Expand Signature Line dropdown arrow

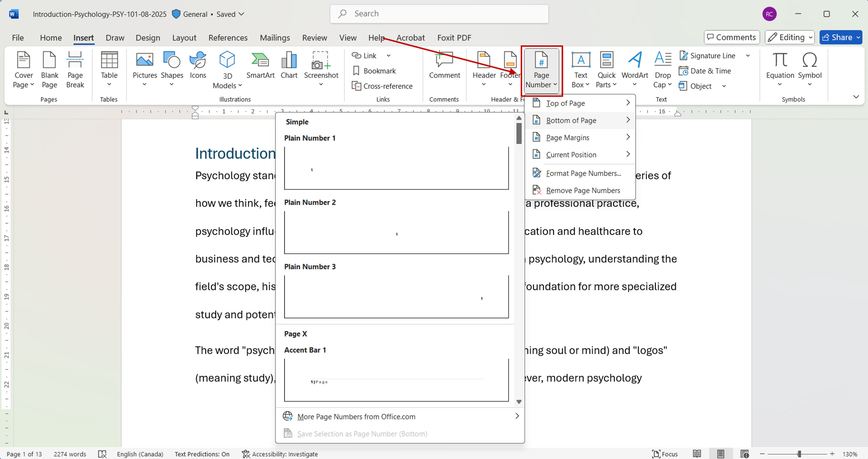(x=748, y=56)
